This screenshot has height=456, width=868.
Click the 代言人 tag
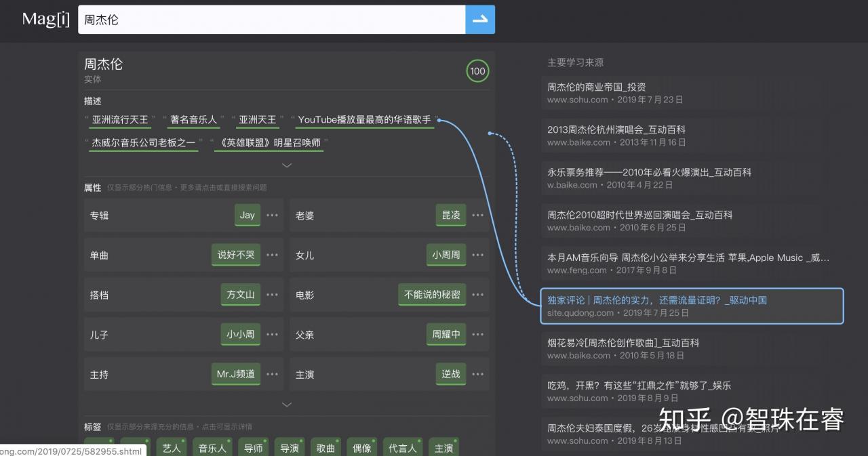403,448
